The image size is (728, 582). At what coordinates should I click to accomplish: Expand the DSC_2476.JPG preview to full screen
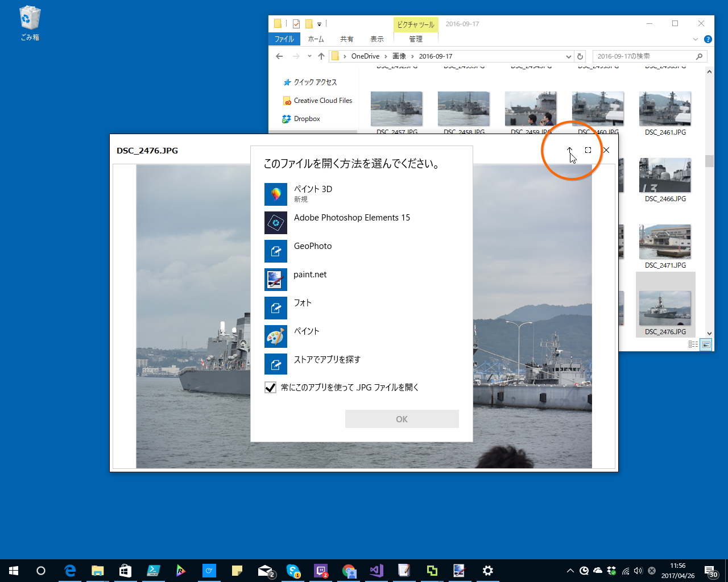pos(588,150)
